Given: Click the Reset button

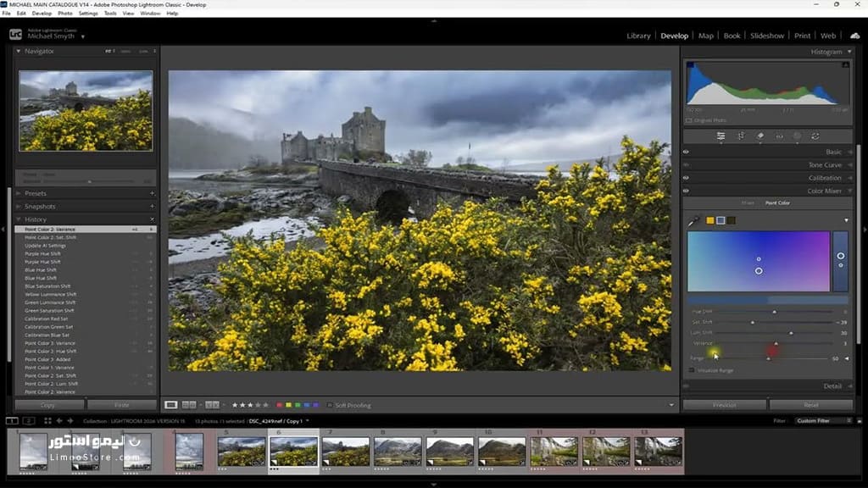Looking at the screenshot, I should pos(811,405).
